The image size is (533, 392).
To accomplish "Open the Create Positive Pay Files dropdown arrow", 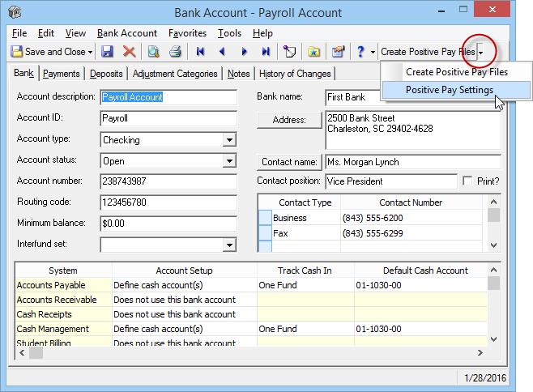I will coord(480,53).
